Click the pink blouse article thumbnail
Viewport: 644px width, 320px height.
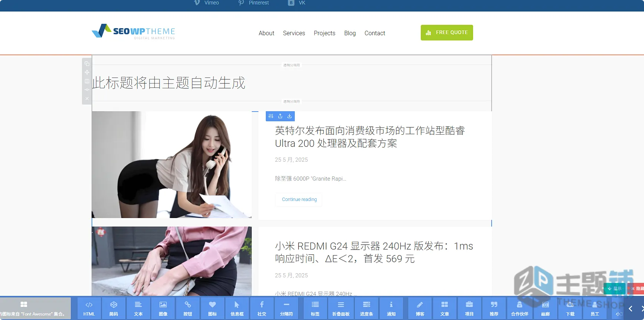pos(172,261)
